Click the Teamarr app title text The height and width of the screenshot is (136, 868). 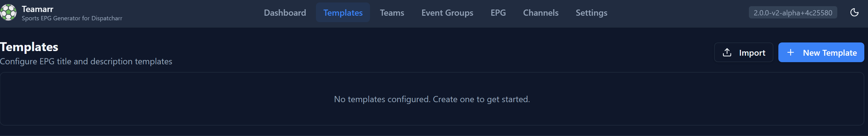[x=37, y=9]
